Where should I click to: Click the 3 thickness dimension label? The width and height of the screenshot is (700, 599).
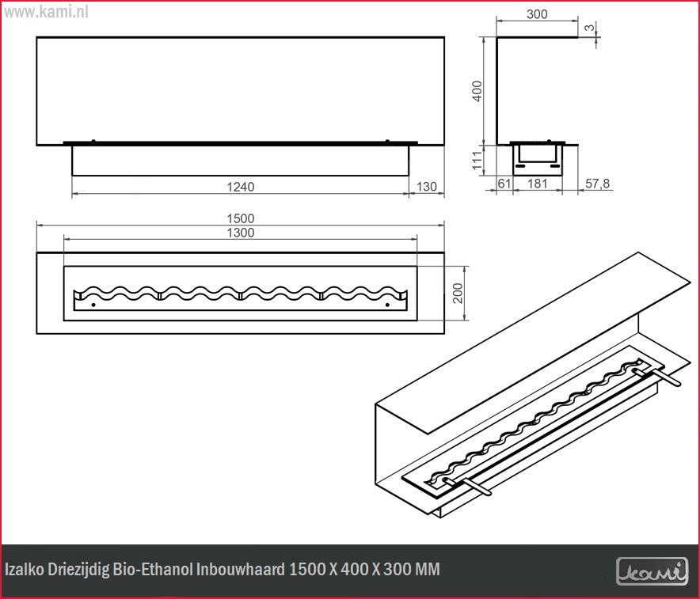coord(589,28)
